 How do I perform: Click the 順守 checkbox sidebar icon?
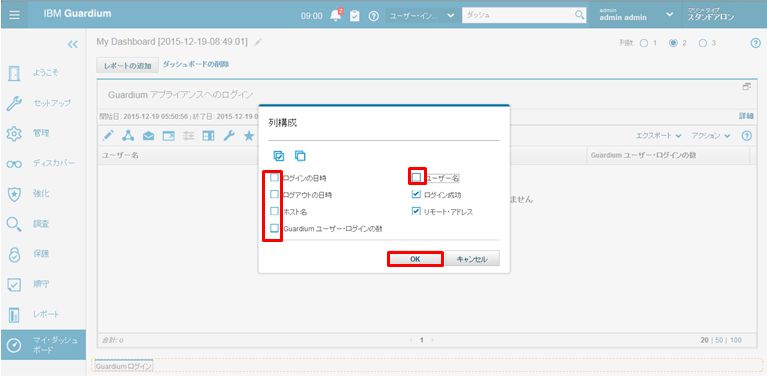pos(15,285)
